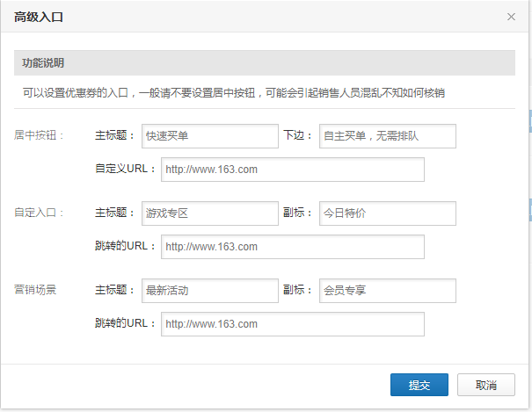532x412 pixels.
Task: Close the 高级入口 dialog with the X
Action: pyautogui.click(x=512, y=17)
